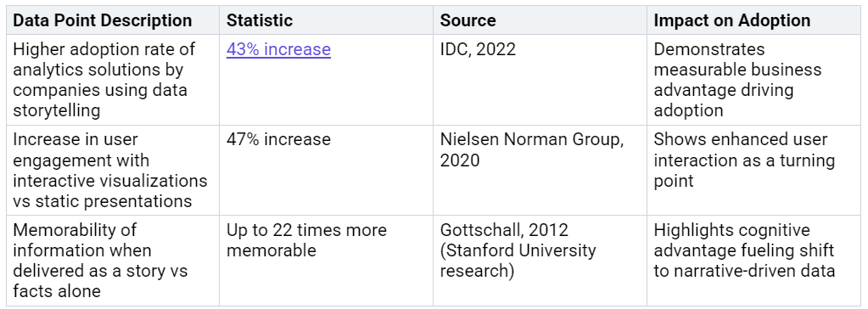This screenshot has width=868, height=309.
Task: Select the Nielsen Norman Group, 2020 cell
Action: point(540,170)
